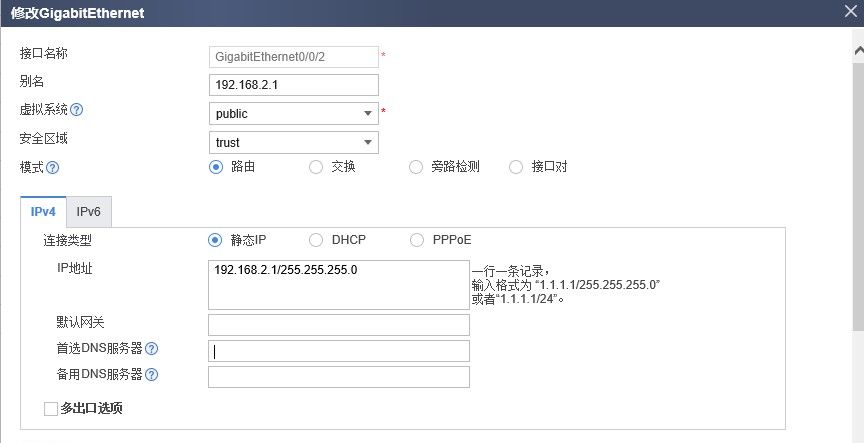Click help icon next to 虚拟系统
864x443 pixels.
(77, 110)
